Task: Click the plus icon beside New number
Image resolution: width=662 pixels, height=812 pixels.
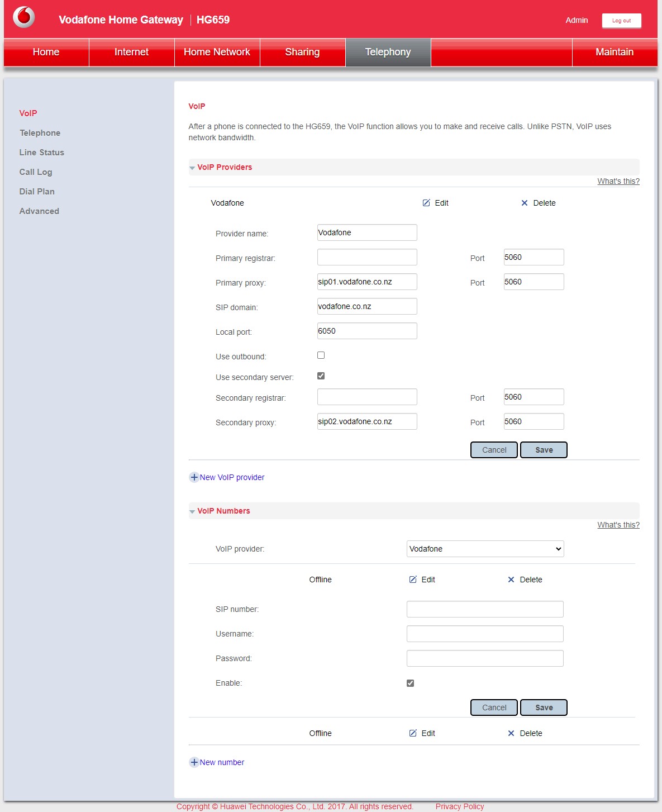Action: tap(194, 762)
